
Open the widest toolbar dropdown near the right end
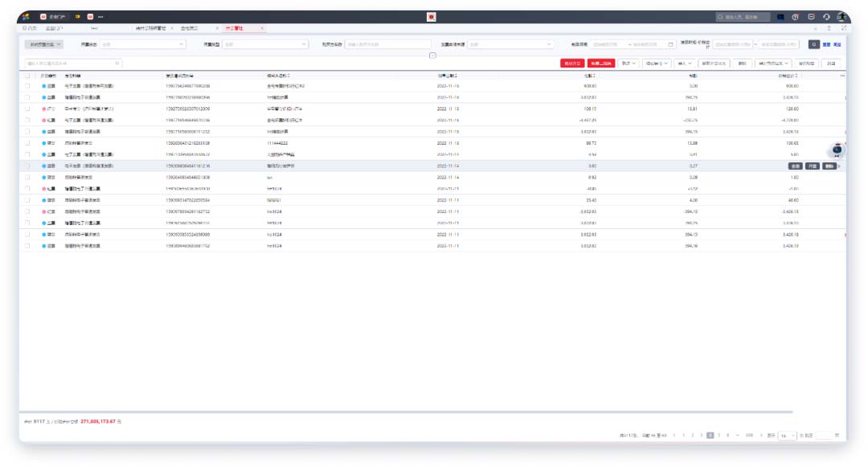point(773,63)
